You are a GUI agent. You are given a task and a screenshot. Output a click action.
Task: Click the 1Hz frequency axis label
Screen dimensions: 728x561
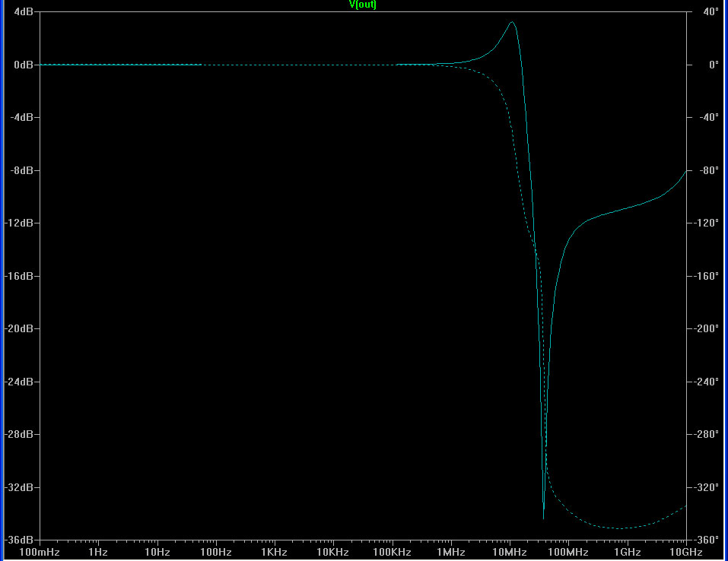pos(98,552)
